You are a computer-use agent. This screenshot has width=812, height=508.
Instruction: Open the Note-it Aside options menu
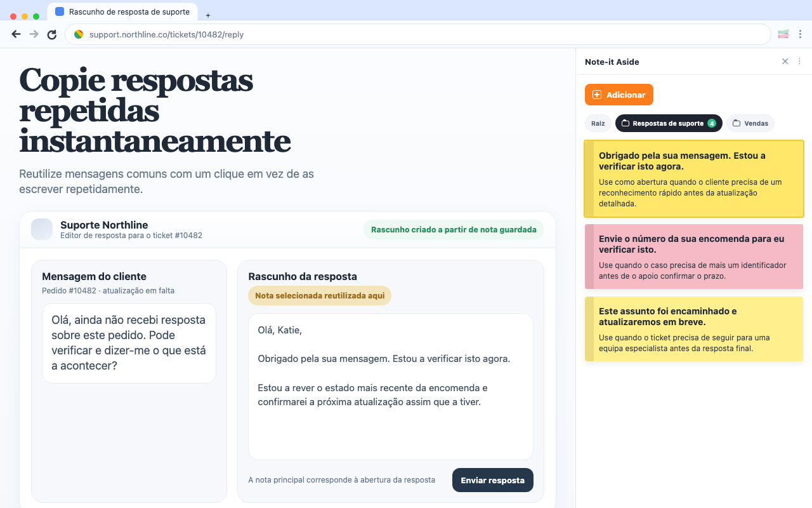(x=799, y=61)
